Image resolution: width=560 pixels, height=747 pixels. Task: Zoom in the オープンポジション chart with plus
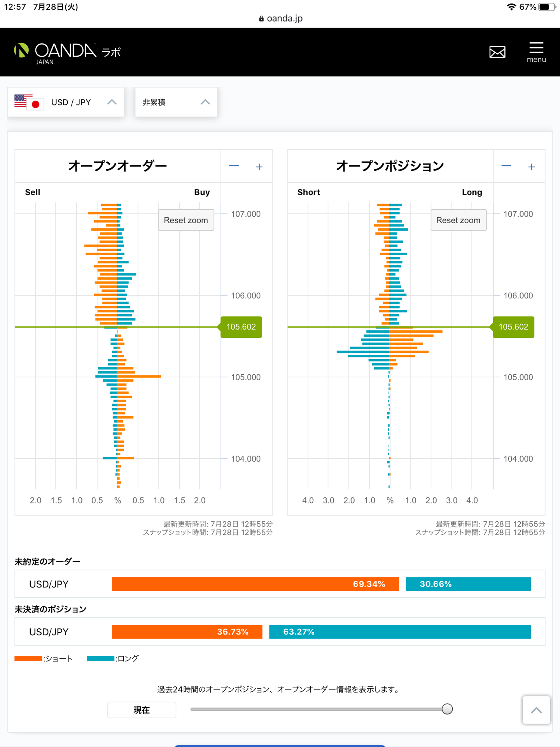pyautogui.click(x=531, y=167)
